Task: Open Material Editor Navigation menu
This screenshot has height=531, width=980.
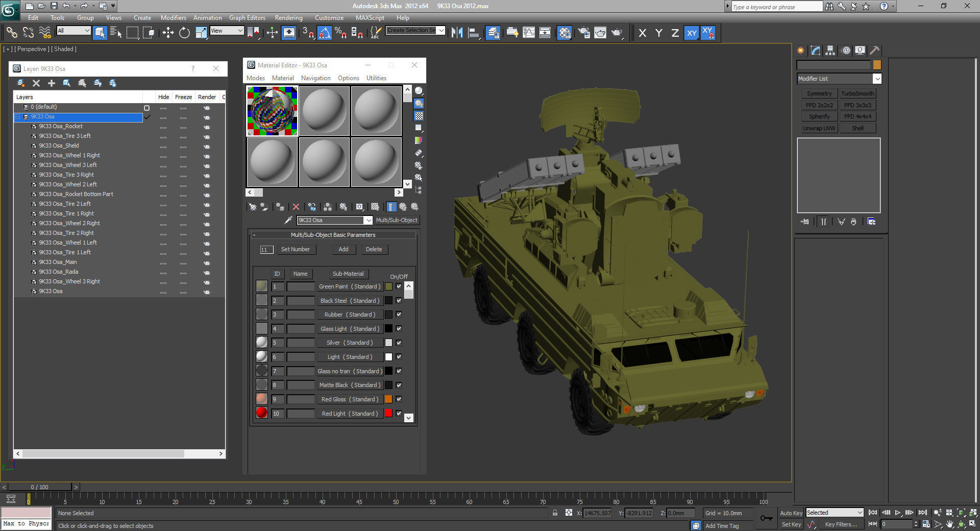Action: pos(315,78)
